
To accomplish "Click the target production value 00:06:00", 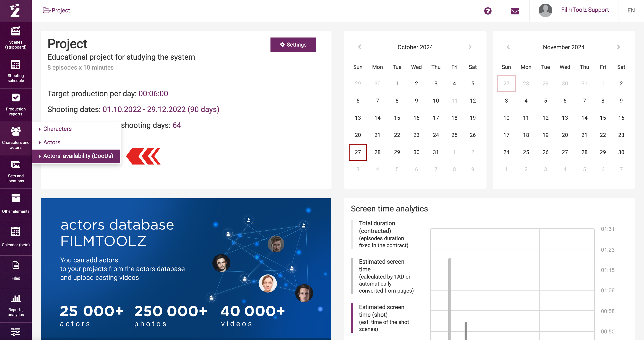I will 153,94.
